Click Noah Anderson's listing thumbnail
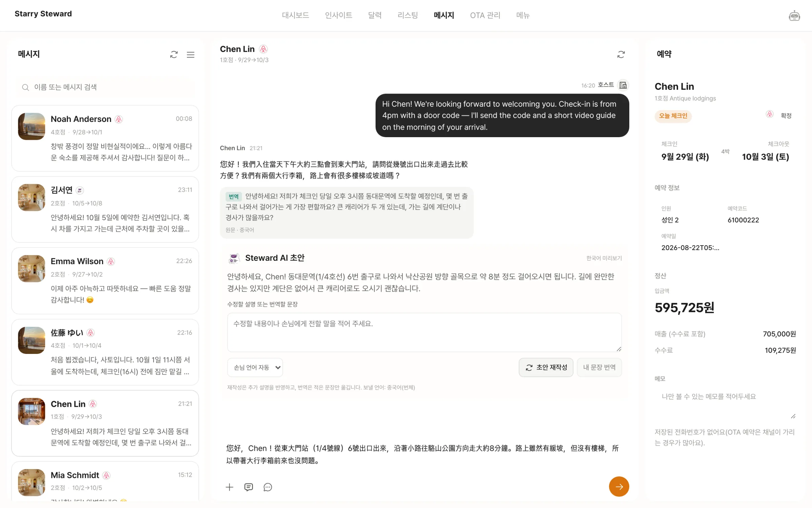This screenshot has width=812, height=508. tap(31, 126)
